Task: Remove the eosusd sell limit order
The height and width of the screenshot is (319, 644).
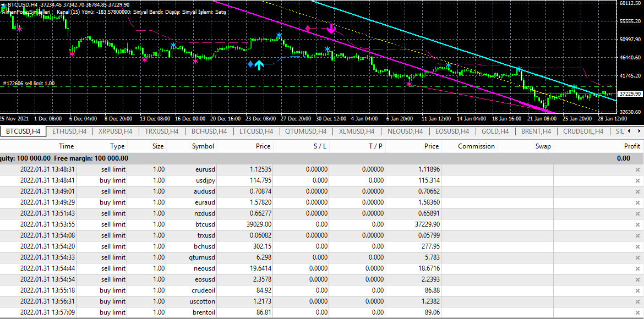Action: pos(637,279)
